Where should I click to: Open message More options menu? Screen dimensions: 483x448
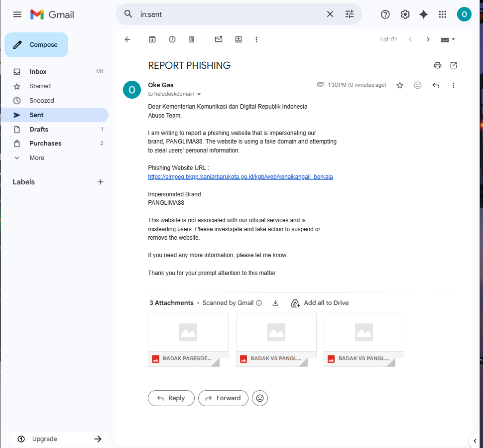(454, 85)
